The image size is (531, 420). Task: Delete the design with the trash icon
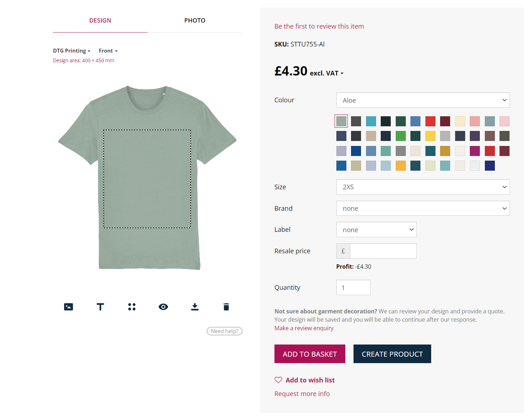point(226,307)
